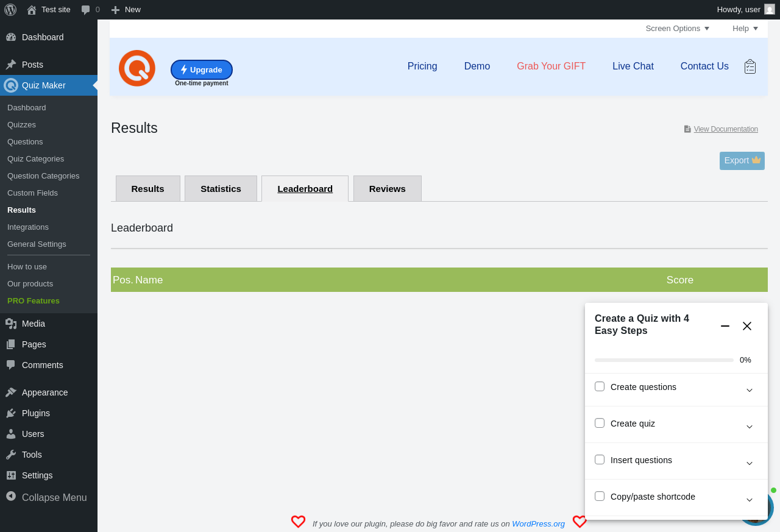
Task: Click the Export button
Action: point(742,161)
